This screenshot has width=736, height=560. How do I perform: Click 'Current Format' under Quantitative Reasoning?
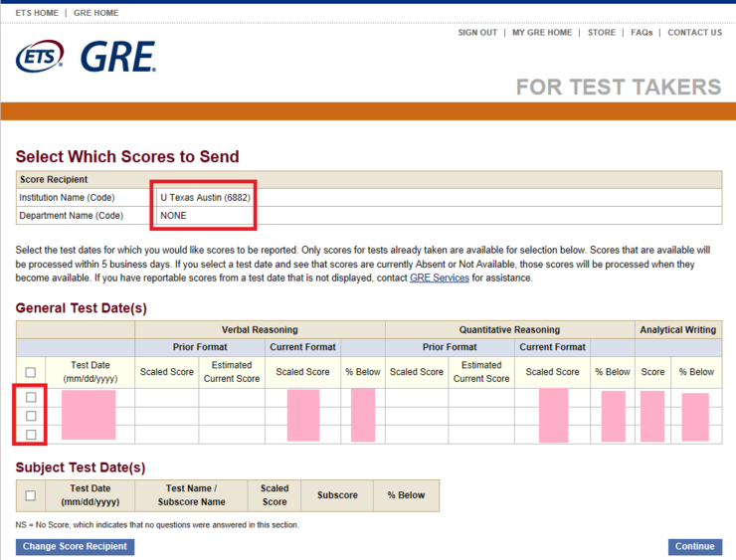(x=552, y=347)
